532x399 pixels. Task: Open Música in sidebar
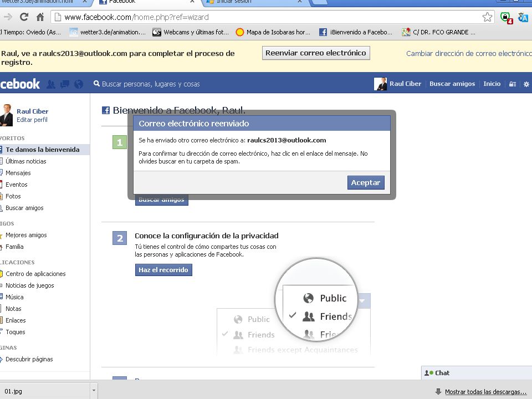point(14,297)
